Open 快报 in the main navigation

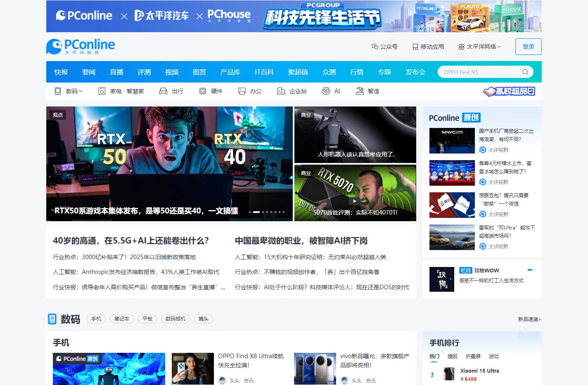(61, 72)
